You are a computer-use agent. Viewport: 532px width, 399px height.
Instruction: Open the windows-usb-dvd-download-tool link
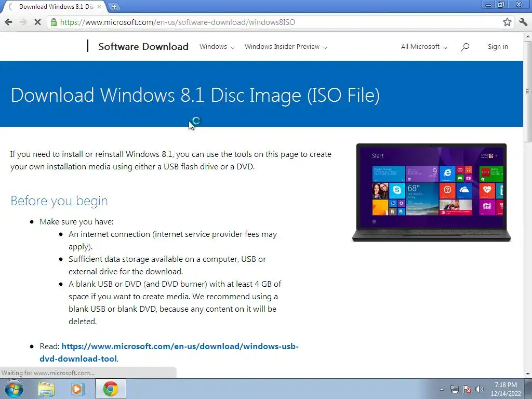pos(169,353)
